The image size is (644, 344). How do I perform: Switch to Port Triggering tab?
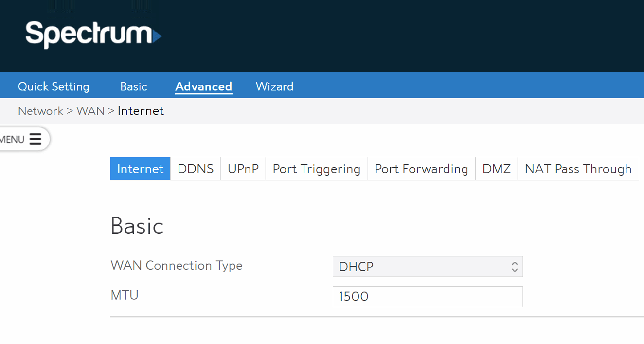tap(316, 169)
